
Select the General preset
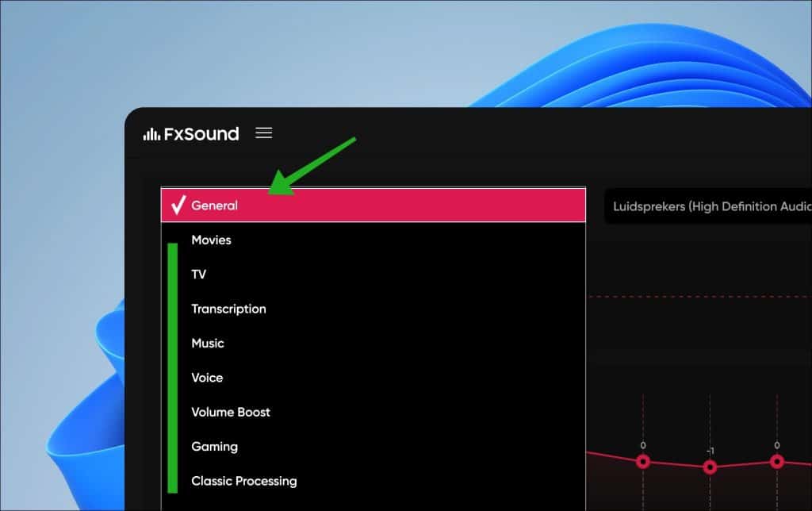(373, 206)
